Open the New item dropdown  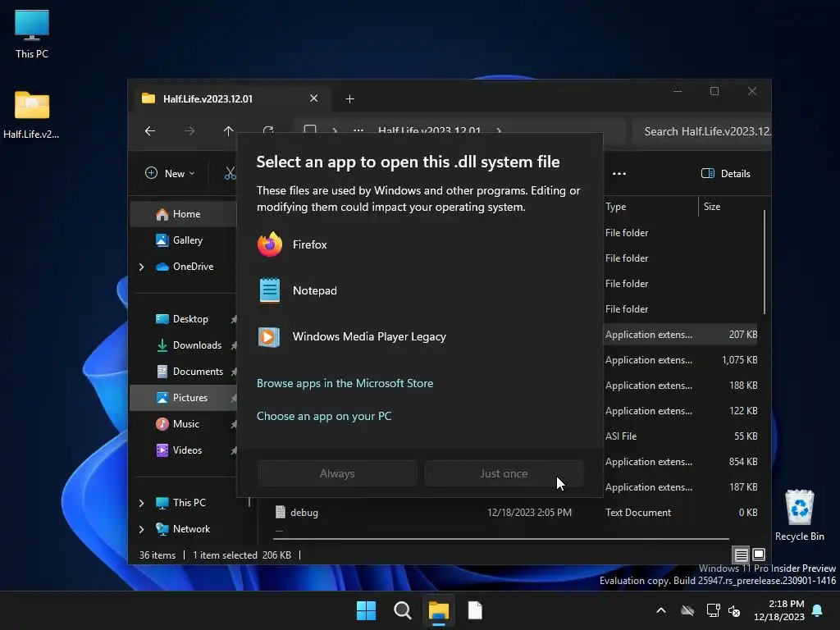tap(170, 174)
